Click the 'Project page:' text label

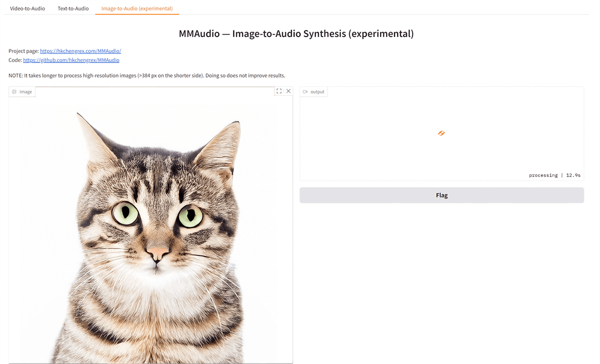(23, 51)
